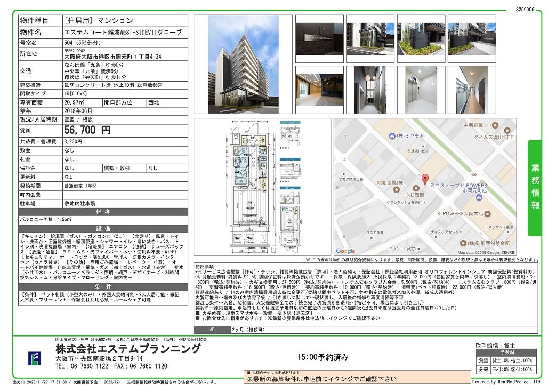The image size is (556, 392).
Task: Click the 条件 section header
Action: pos(103,286)
